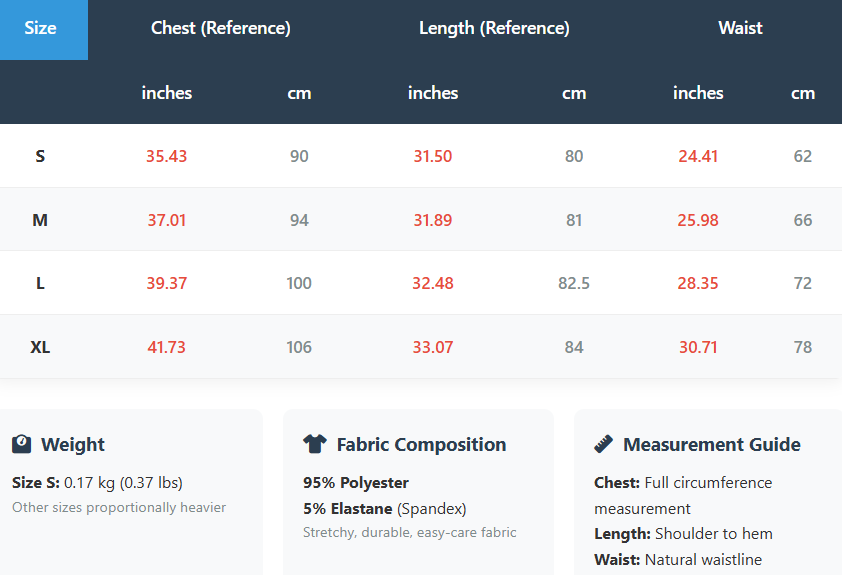Click the 95% Polyester text

(356, 483)
